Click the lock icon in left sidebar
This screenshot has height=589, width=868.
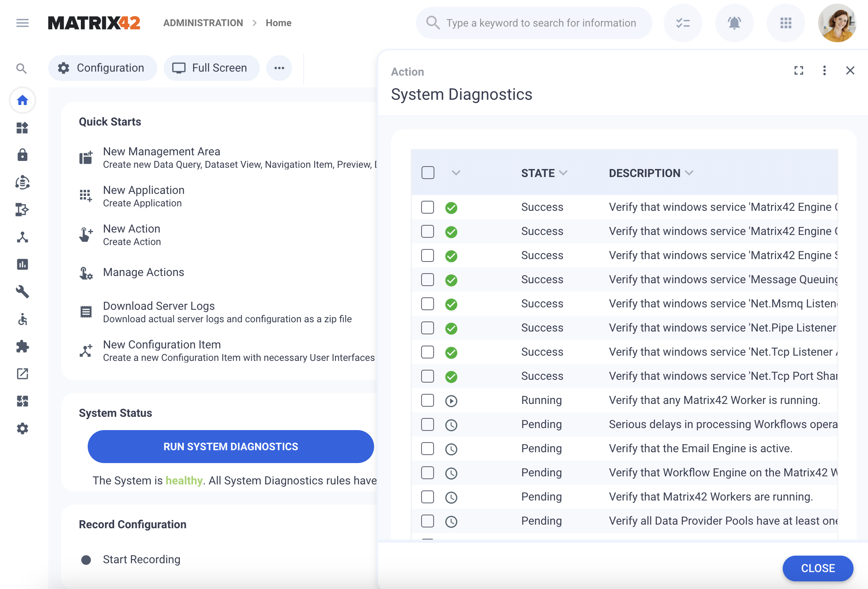pos(23,155)
